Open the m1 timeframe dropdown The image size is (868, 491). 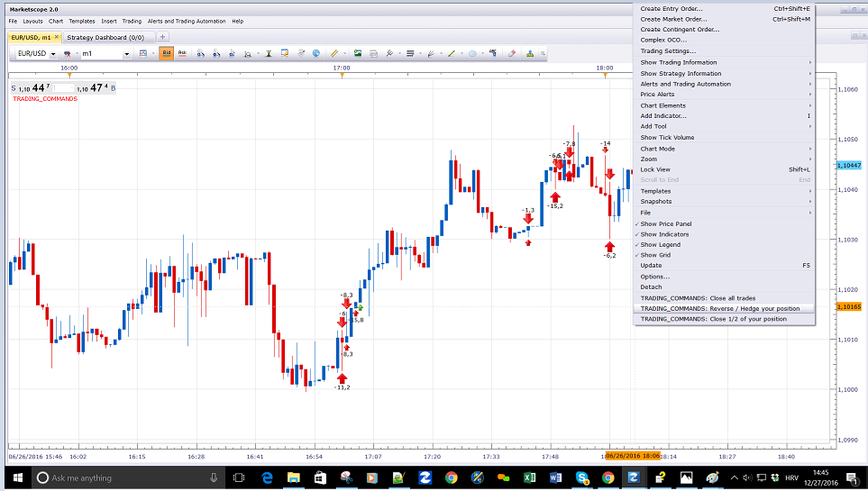click(127, 54)
